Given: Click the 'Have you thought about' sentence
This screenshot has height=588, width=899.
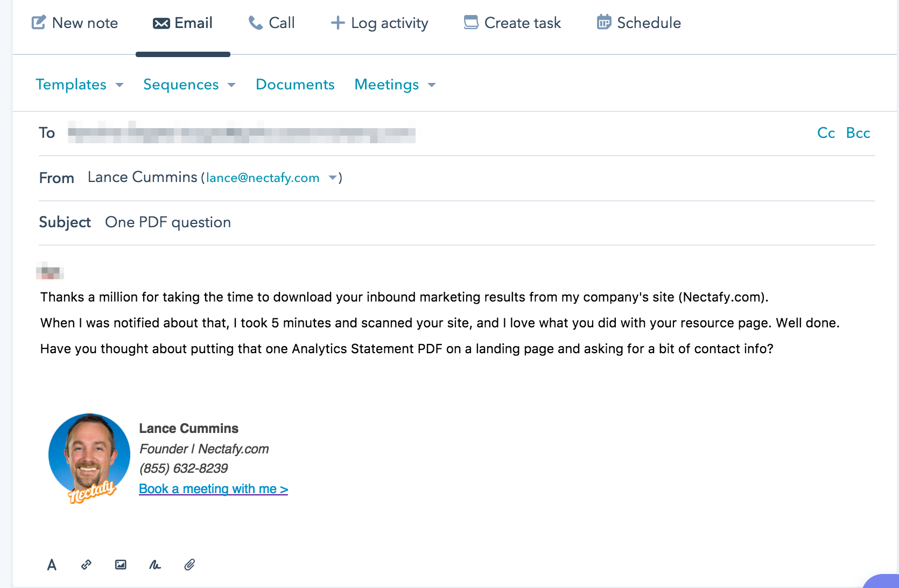Looking at the screenshot, I should pos(407,349).
